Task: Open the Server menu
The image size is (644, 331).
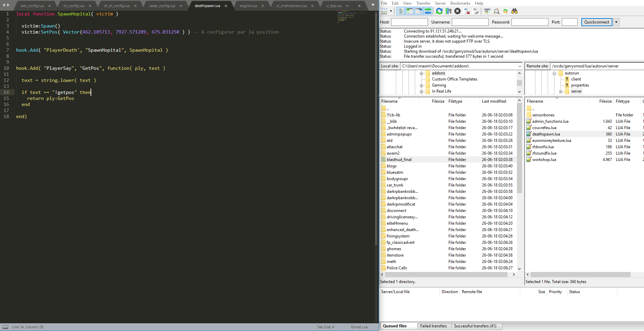Action: tap(440, 3)
